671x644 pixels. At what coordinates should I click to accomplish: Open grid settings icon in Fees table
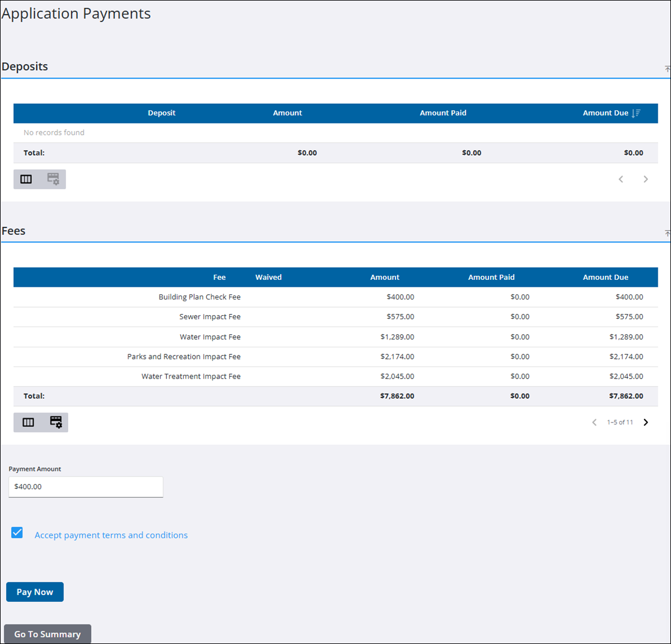(x=56, y=422)
